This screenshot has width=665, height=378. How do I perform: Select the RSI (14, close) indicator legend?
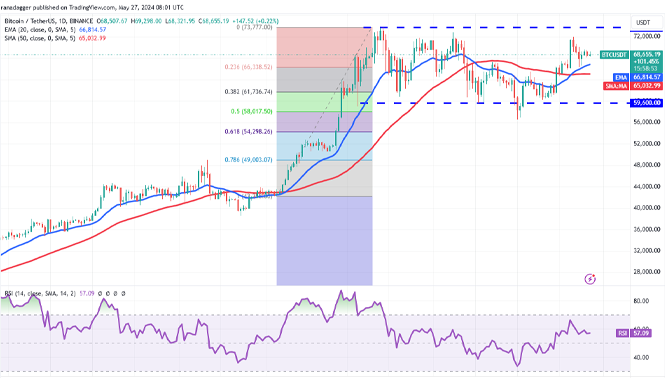click(40, 293)
